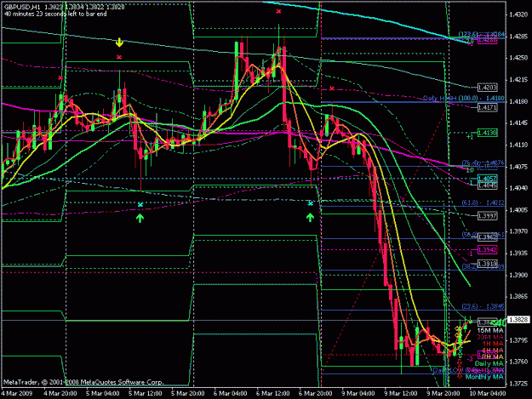Click the 1.4045 price label box
532x399 pixels.
coord(488,185)
